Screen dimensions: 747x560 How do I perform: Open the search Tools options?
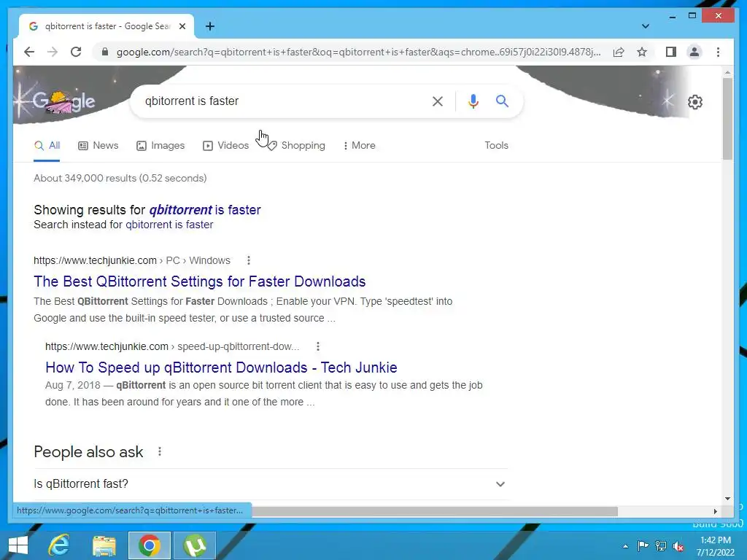click(496, 145)
